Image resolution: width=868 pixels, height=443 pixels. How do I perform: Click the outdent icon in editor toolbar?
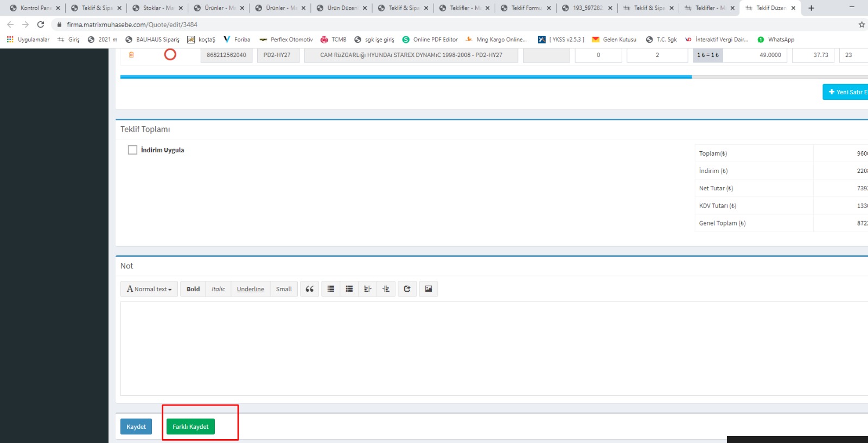(367, 289)
